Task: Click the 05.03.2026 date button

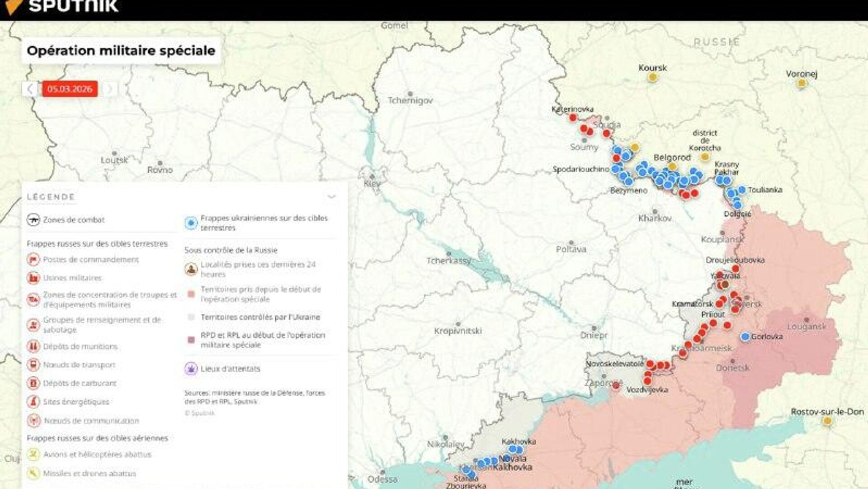Action: click(x=70, y=89)
